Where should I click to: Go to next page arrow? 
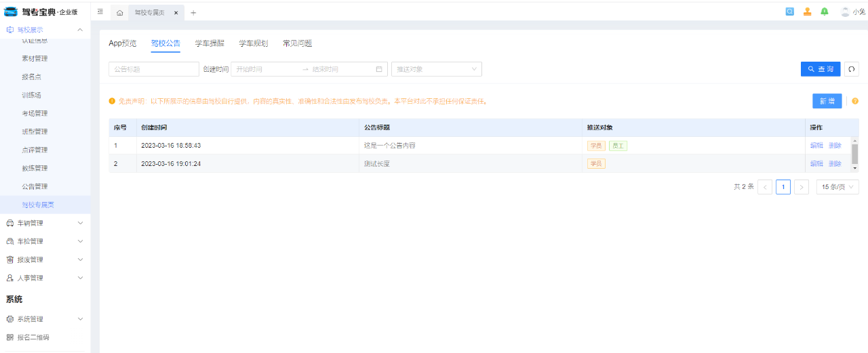pos(802,187)
